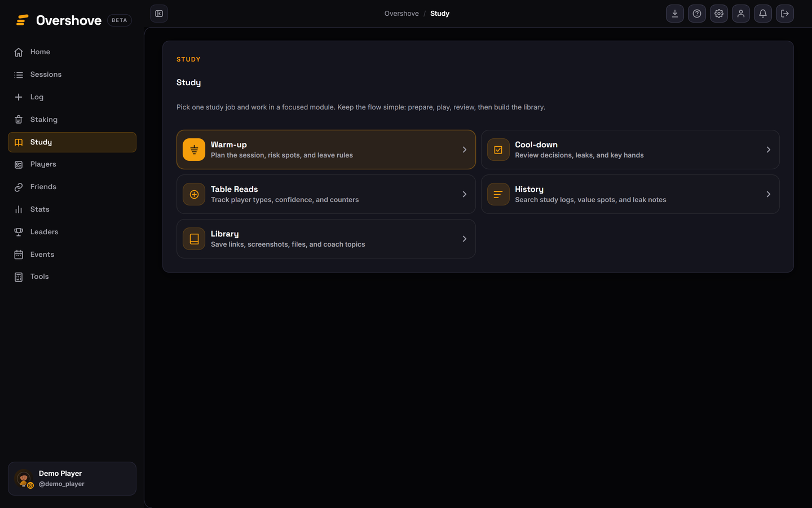Click the logout icon

click(785, 14)
